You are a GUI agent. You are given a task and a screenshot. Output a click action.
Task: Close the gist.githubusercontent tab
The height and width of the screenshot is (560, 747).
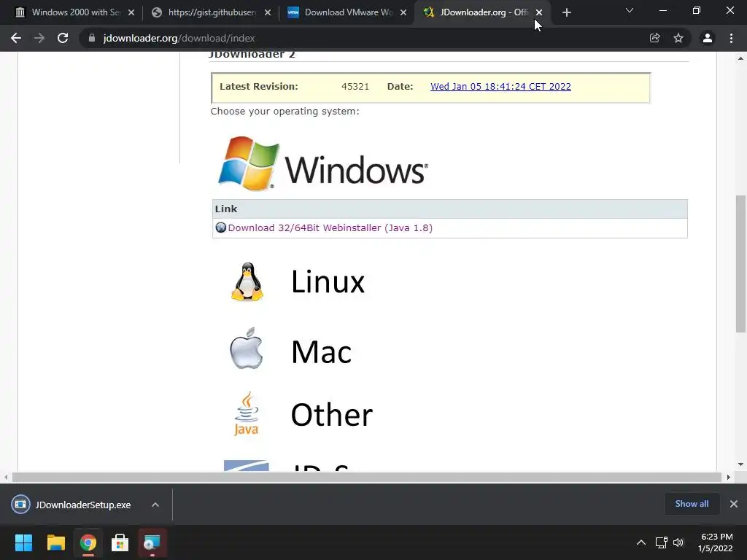(268, 12)
